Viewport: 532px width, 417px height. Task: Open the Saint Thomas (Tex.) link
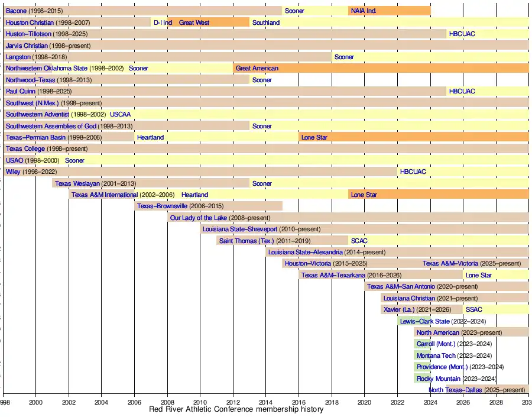pos(246,241)
